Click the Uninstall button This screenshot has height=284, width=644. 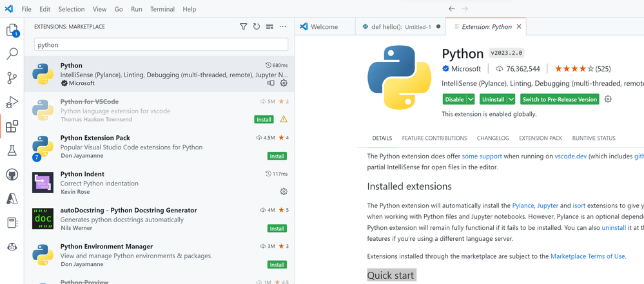[x=493, y=99]
